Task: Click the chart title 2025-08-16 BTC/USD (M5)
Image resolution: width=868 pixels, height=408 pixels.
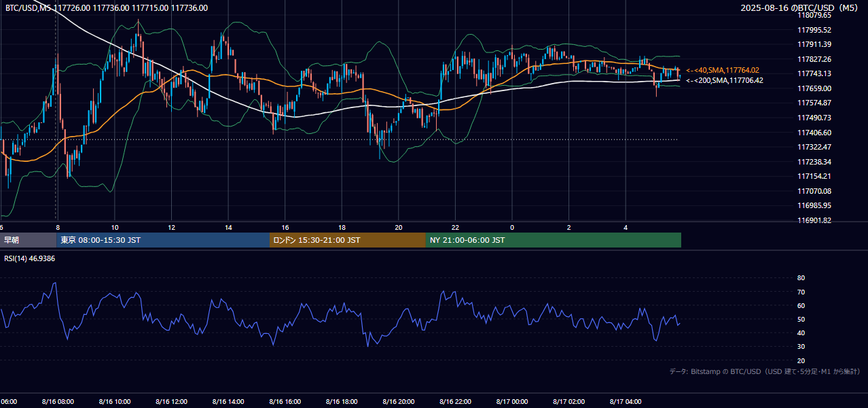Action: tap(800, 7)
